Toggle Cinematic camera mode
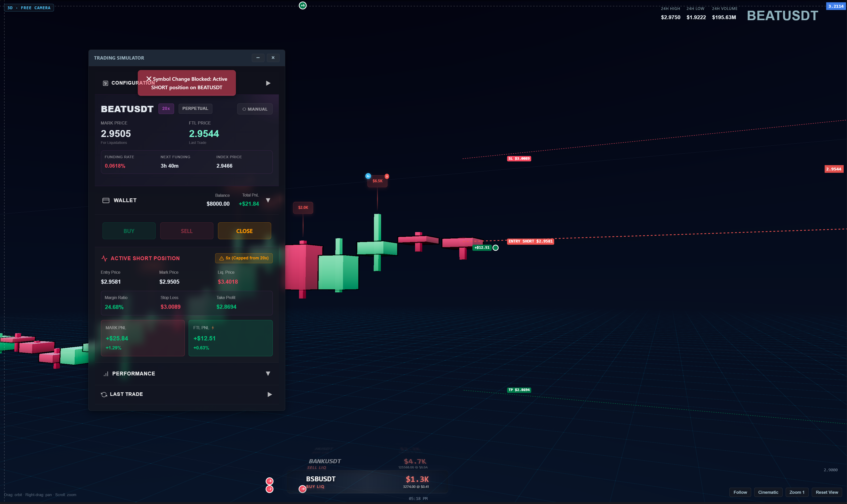The image size is (847, 504). [768, 492]
